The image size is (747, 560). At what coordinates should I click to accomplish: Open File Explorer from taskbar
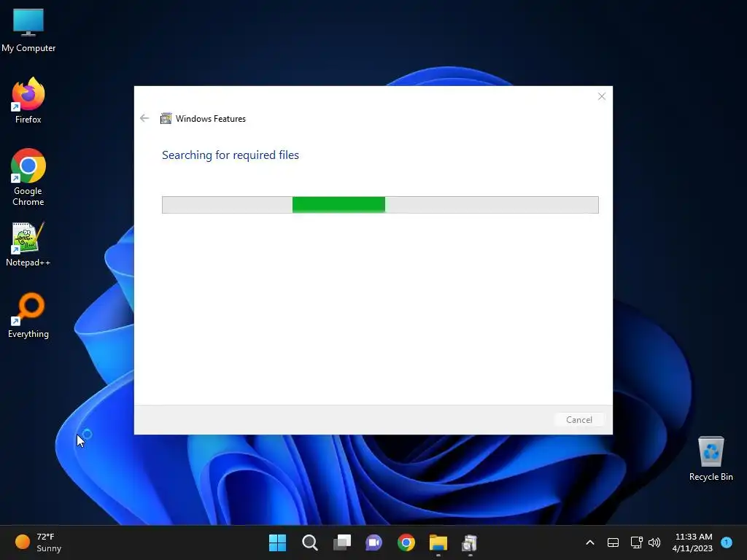click(438, 542)
